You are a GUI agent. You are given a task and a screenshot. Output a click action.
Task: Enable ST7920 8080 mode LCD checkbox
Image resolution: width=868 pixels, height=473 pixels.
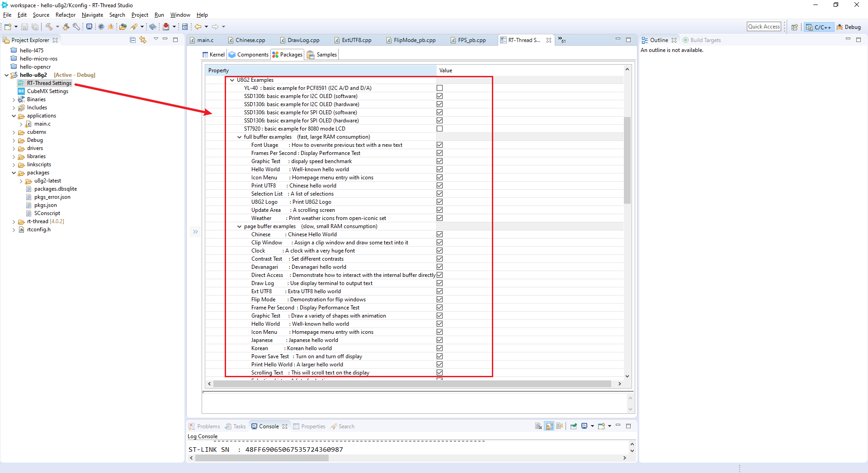coord(439,129)
